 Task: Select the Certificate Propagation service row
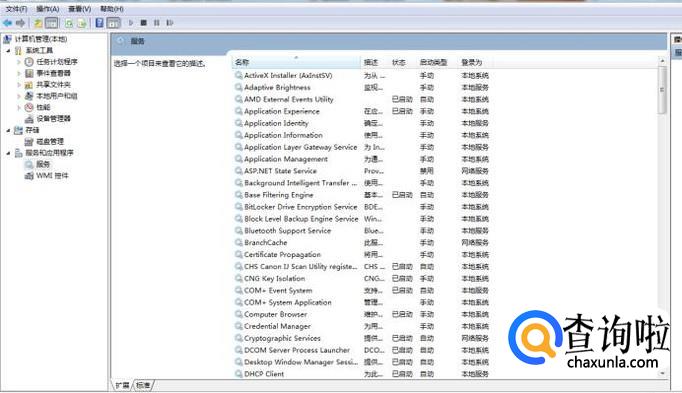point(362,254)
